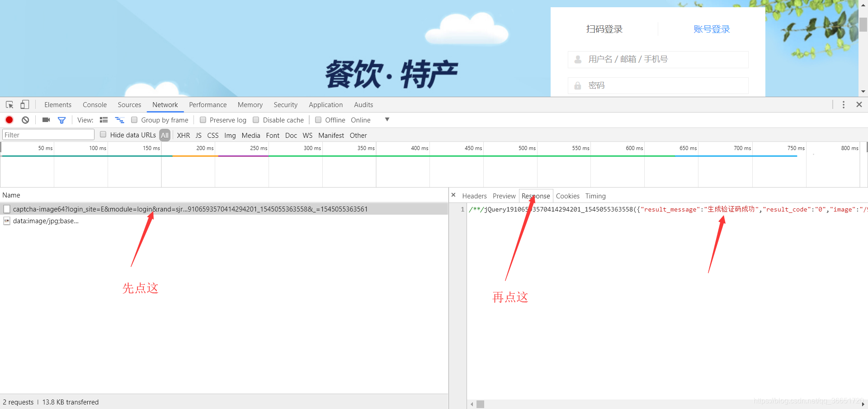
Task: Select Online throttling preset
Action: click(x=361, y=120)
